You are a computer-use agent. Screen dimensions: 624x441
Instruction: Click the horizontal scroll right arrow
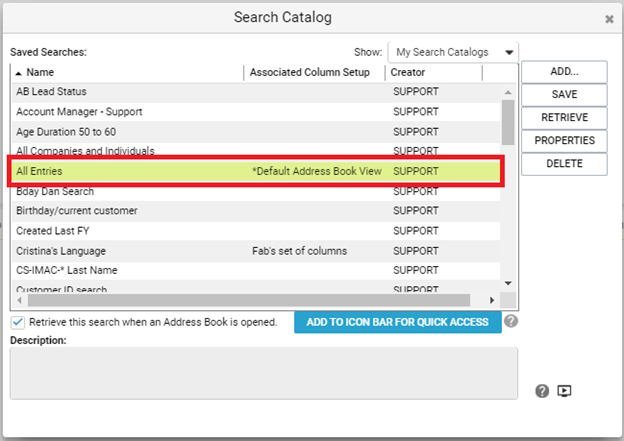[x=492, y=300]
